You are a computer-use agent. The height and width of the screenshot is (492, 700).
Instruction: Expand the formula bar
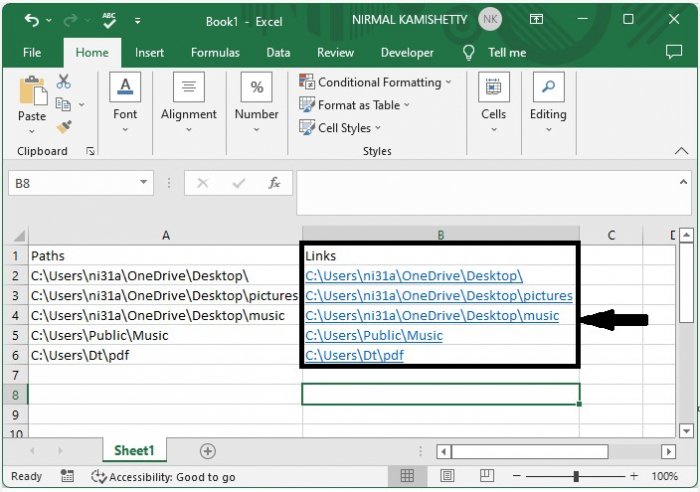[x=683, y=182]
